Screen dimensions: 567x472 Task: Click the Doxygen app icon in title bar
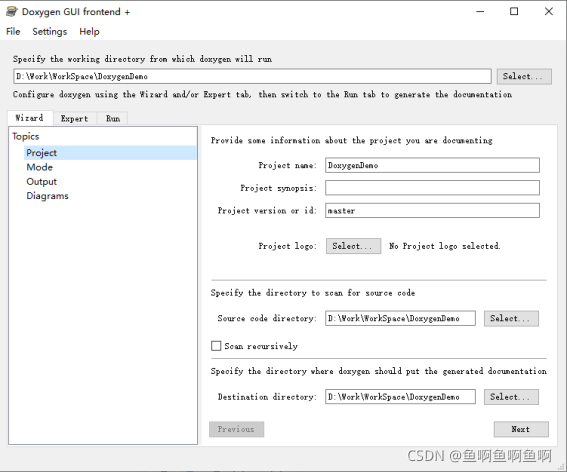point(12,12)
